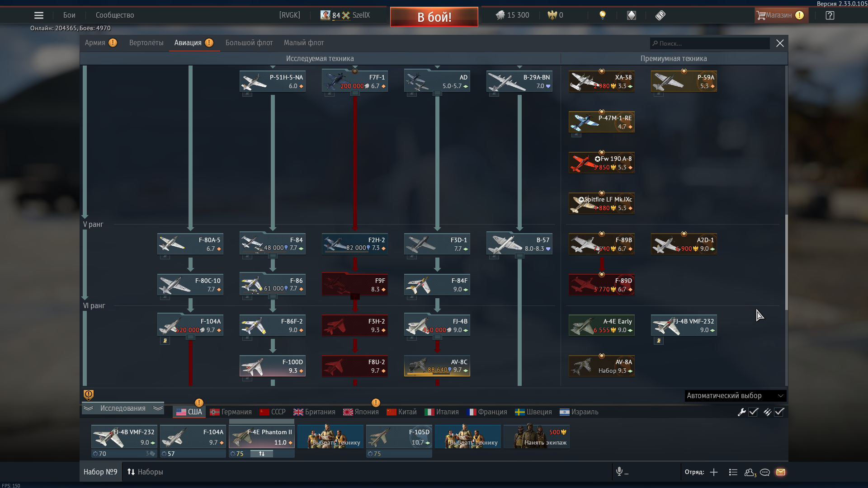The image size is (868, 488).
Task: Expand the group under F-86 card
Action: 273,297
